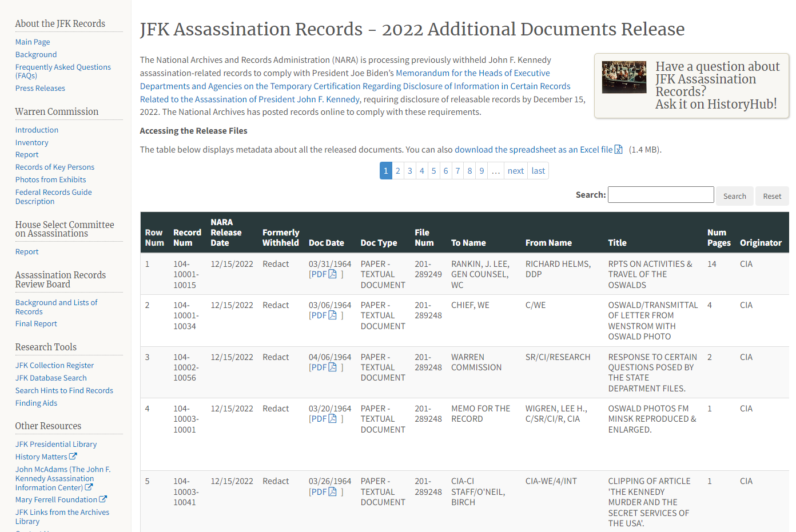
Task: Open the Memorandum for the Heads link
Action: (x=355, y=86)
